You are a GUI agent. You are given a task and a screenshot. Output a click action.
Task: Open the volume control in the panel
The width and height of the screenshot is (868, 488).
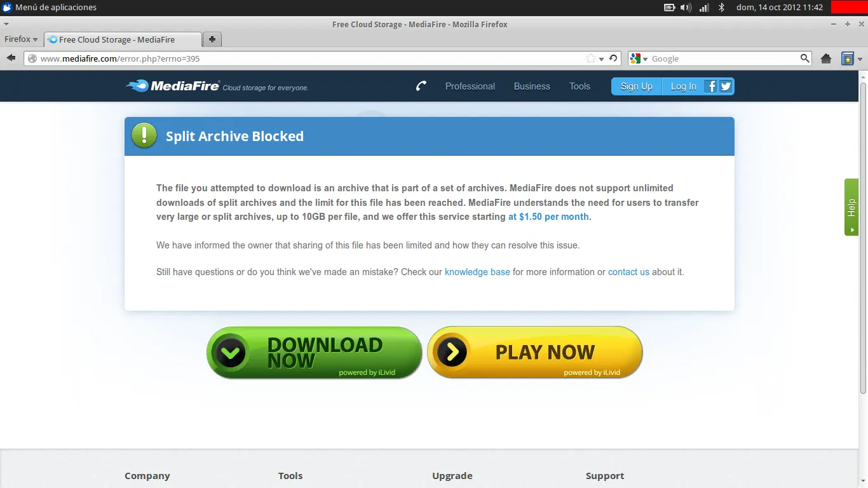(x=686, y=8)
